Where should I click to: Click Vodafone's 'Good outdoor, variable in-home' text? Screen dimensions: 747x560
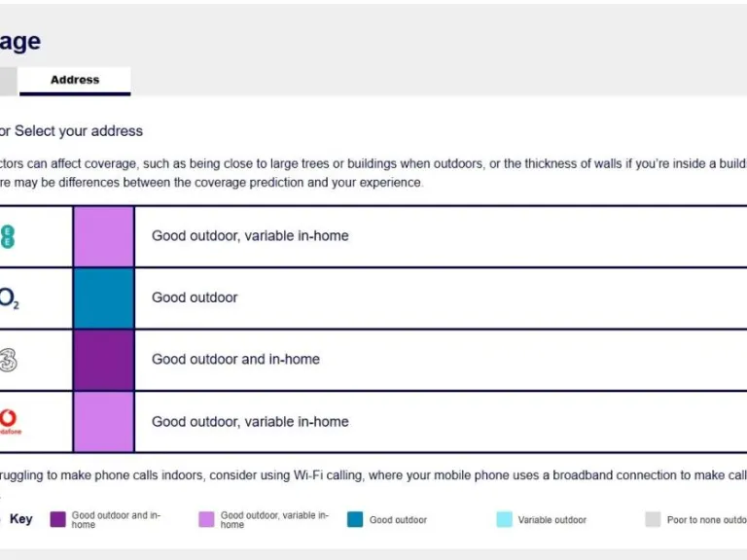click(x=250, y=421)
